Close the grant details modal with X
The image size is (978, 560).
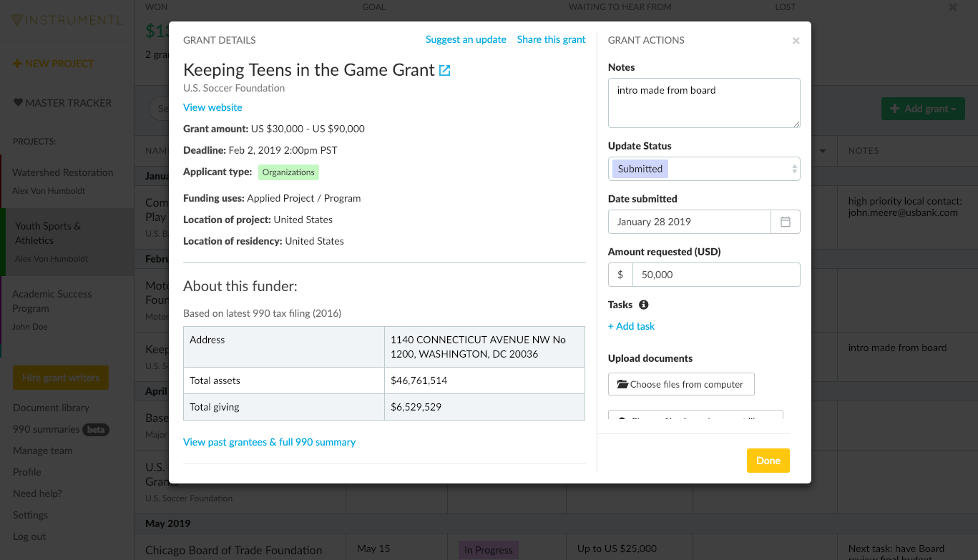(x=796, y=41)
